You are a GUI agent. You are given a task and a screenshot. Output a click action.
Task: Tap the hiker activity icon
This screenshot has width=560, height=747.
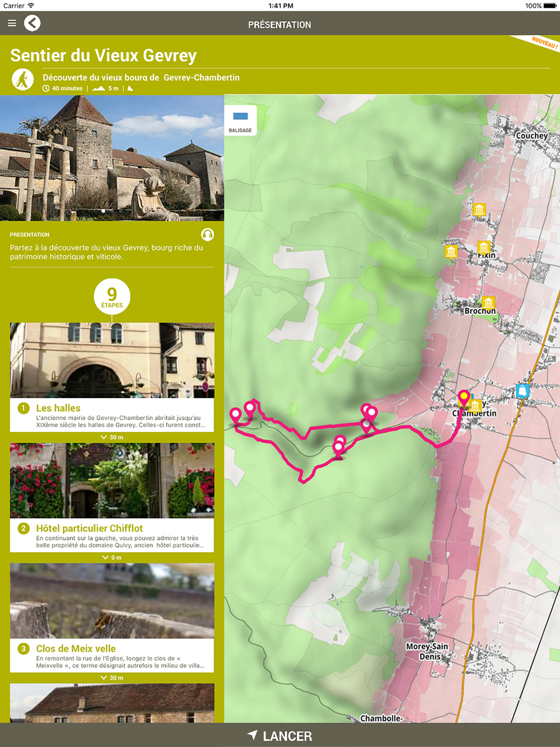(x=23, y=80)
